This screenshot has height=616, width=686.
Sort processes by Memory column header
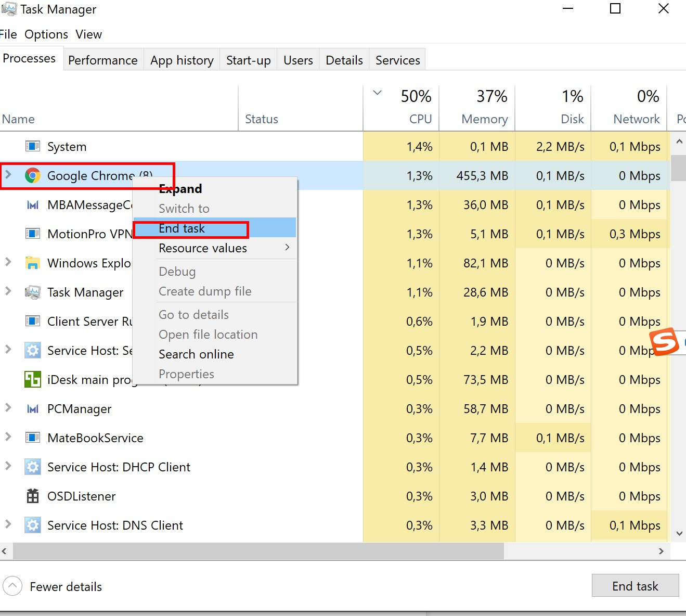coord(484,119)
